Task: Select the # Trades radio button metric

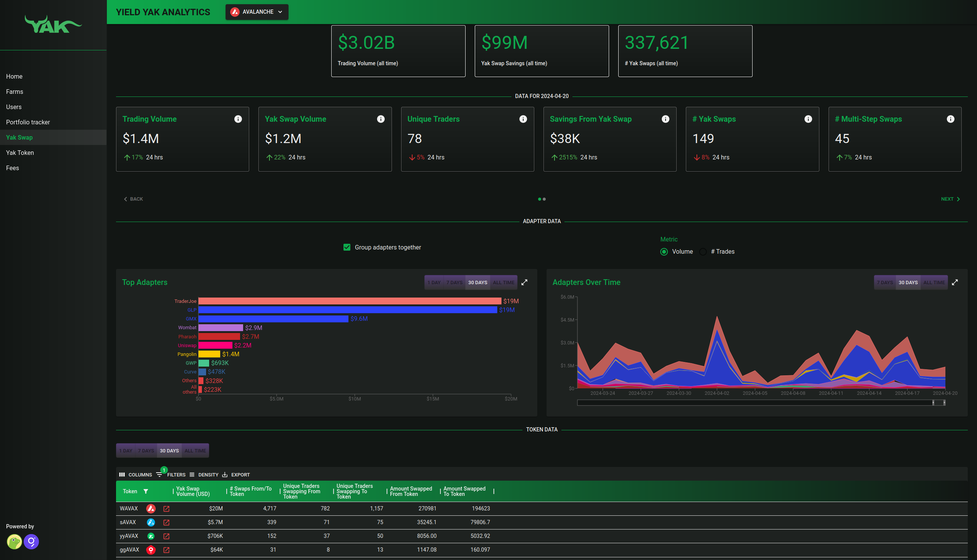Action: coord(704,251)
